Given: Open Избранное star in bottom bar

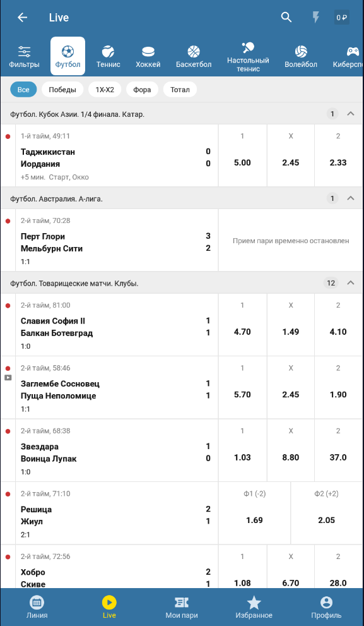Looking at the screenshot, I should point(254,607).
